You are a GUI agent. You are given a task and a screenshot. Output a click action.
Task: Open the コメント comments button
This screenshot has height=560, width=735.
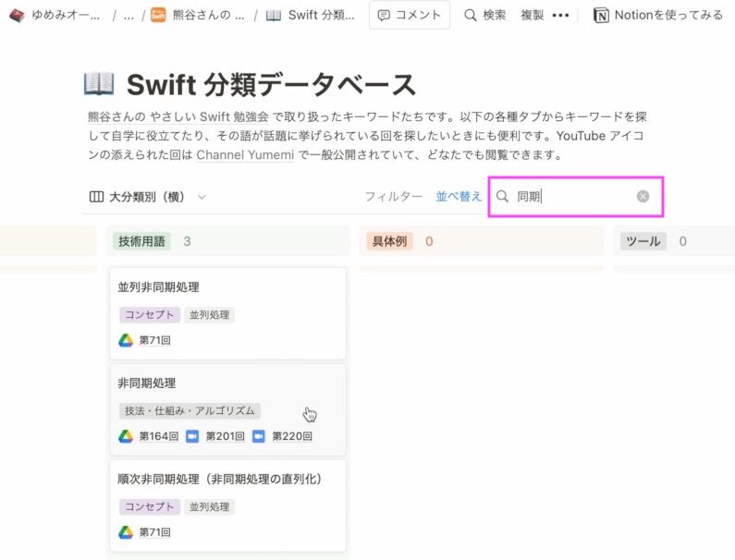click(x=409, y=15)
